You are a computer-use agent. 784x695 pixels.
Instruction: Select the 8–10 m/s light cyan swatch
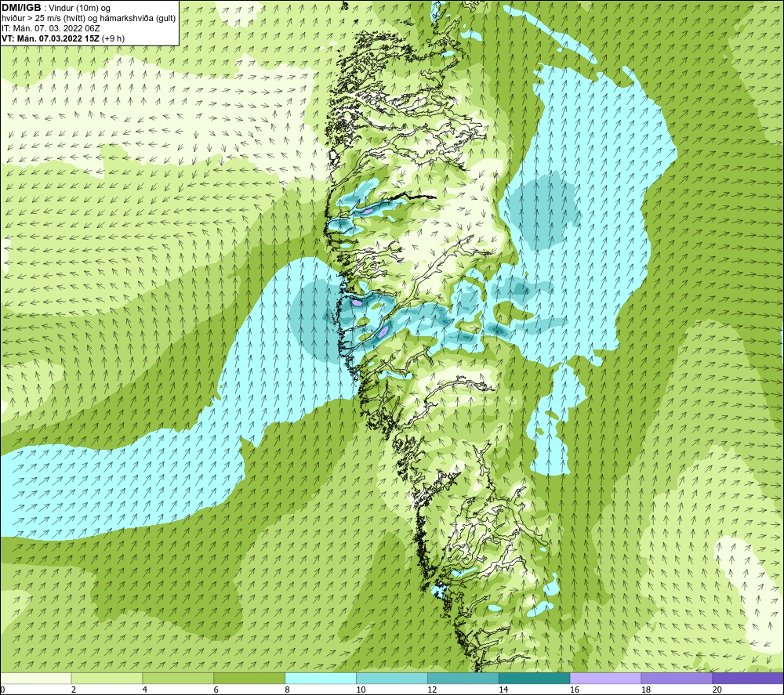click(321, 678)
